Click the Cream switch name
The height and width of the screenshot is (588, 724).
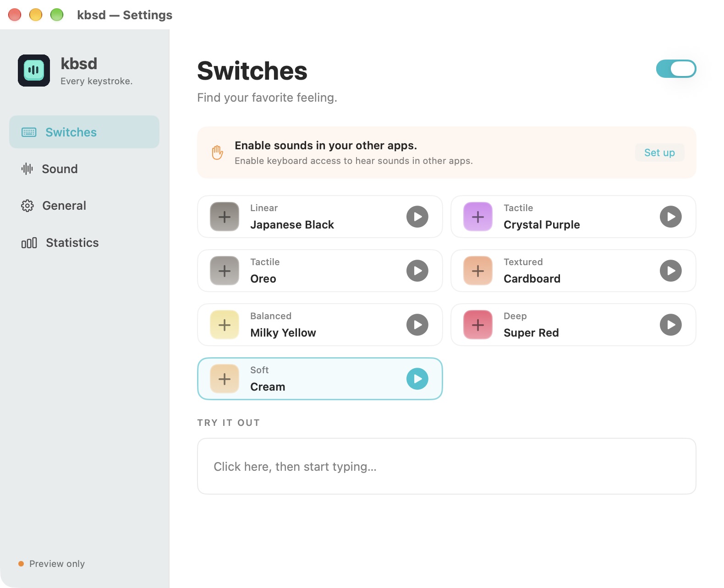point(268,387)
